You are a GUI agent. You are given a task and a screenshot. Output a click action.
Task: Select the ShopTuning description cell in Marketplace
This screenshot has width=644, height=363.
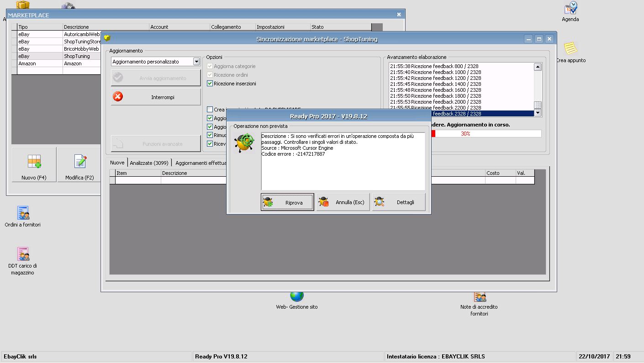[81, 56]
